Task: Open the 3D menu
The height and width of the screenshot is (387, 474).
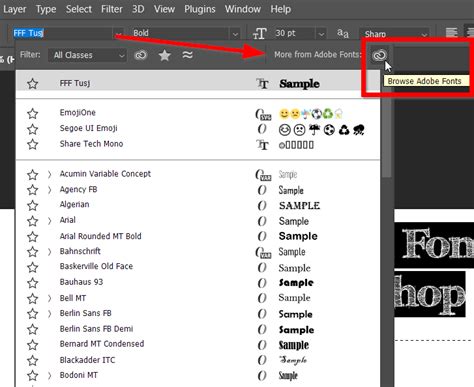Action: [x=138, y=9]
